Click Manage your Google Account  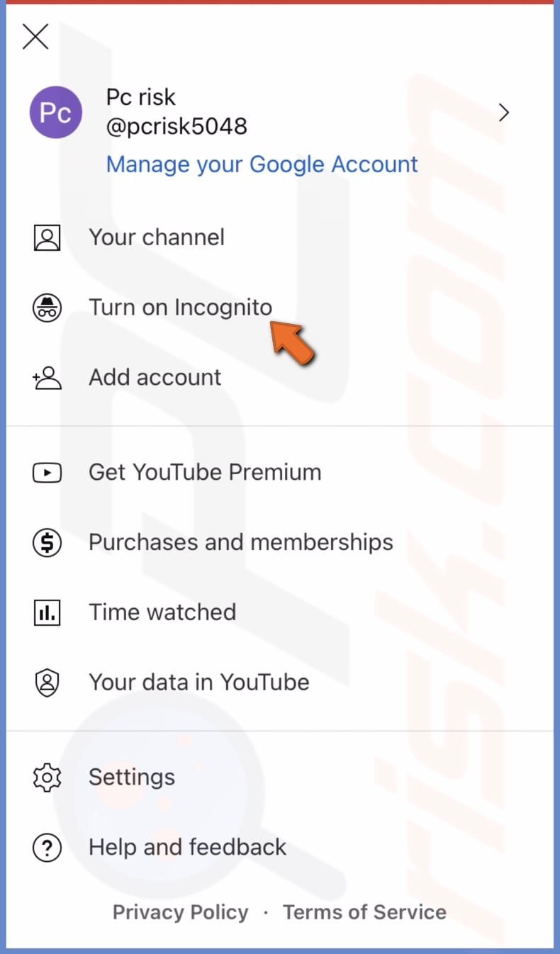pyautogui.click(x=262, y=164)
